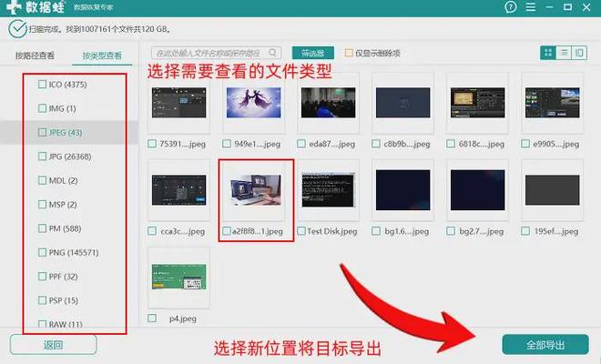Select the 'JPG (26368)' type label
The width and height of the screenshot is (601, 364).
pos(70,157)
